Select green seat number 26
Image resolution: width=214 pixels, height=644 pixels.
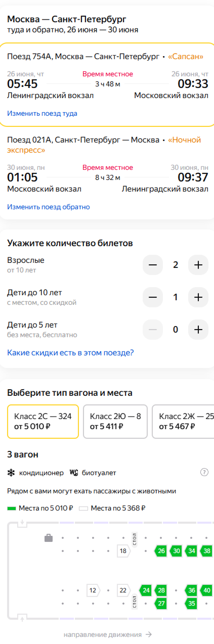(161, 551)
